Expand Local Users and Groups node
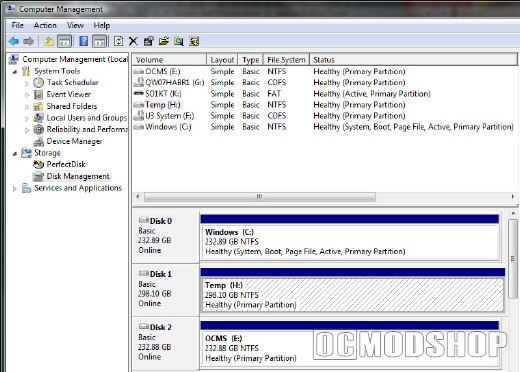Screen dimensions: 520x372 click(27, 118)
